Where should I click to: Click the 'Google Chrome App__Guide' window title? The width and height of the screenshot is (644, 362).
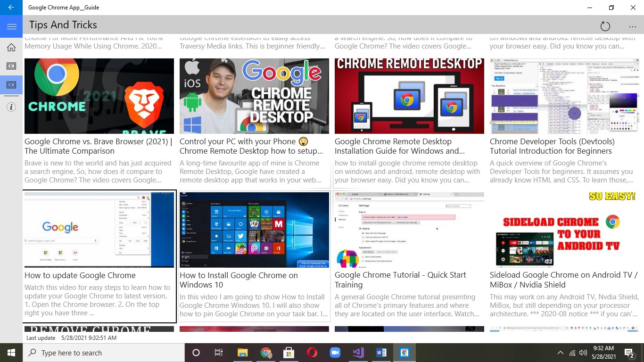point(64,8)
